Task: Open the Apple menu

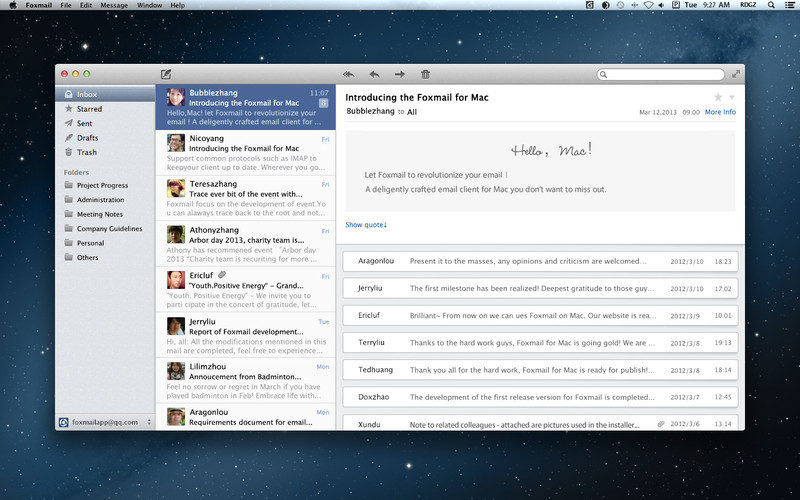Action: point(13,5)
